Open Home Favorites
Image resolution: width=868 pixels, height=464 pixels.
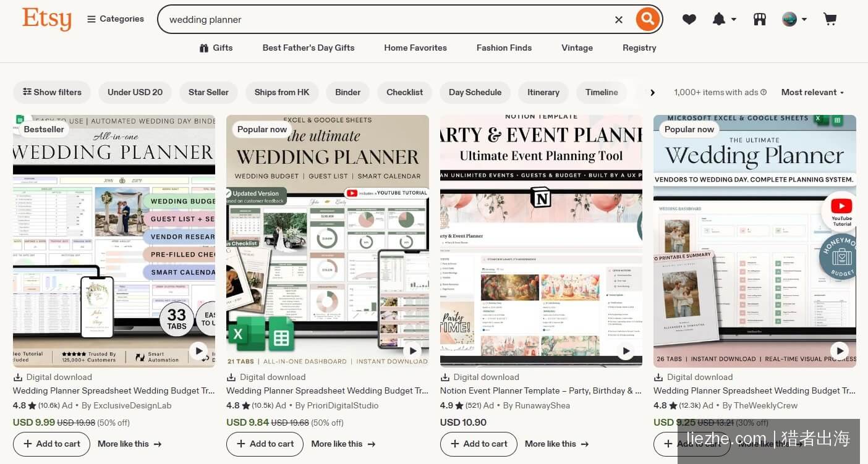click(415, 48)
